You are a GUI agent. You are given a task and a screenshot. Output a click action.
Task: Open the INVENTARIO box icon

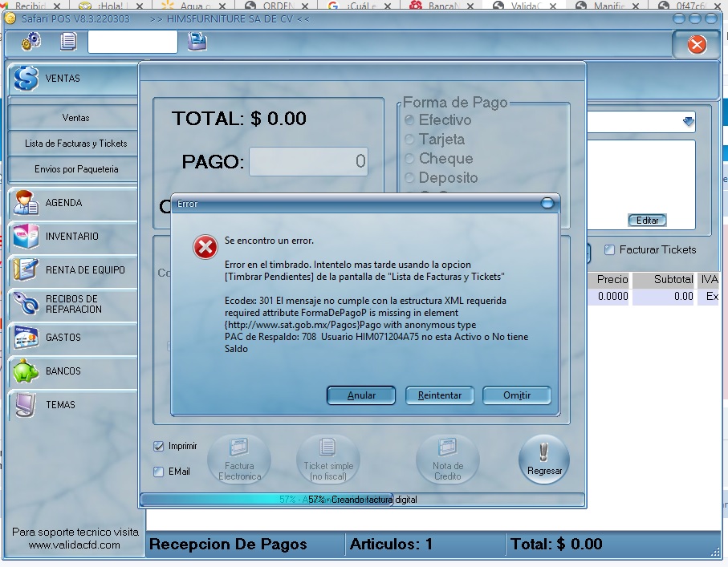pyautogui.click(x=26, y=236)
